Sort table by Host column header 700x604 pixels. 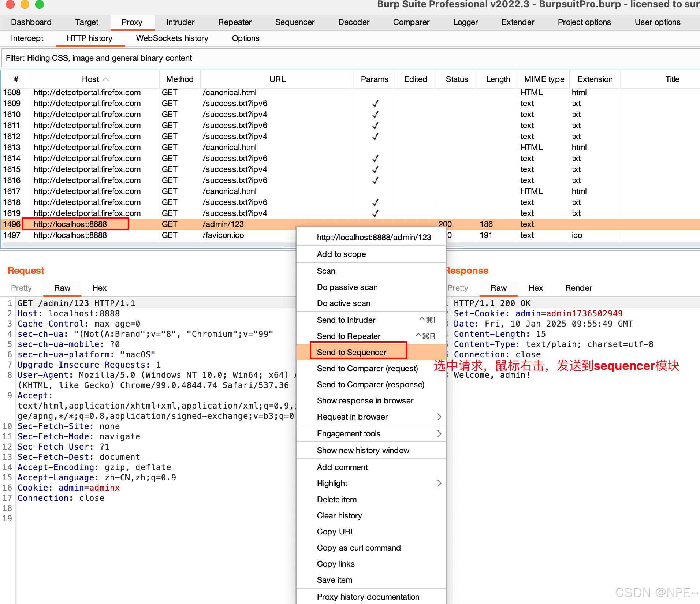click(x=95, y=79)
